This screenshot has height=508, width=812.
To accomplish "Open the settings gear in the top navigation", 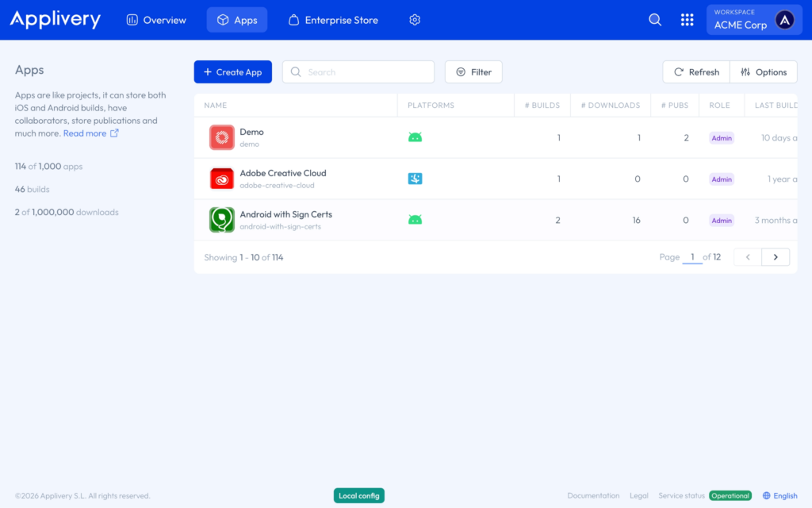I will click(414, 20).
